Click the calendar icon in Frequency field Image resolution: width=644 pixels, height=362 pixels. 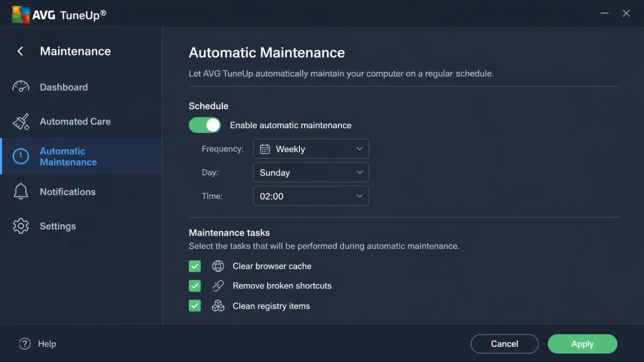[265, 149]
